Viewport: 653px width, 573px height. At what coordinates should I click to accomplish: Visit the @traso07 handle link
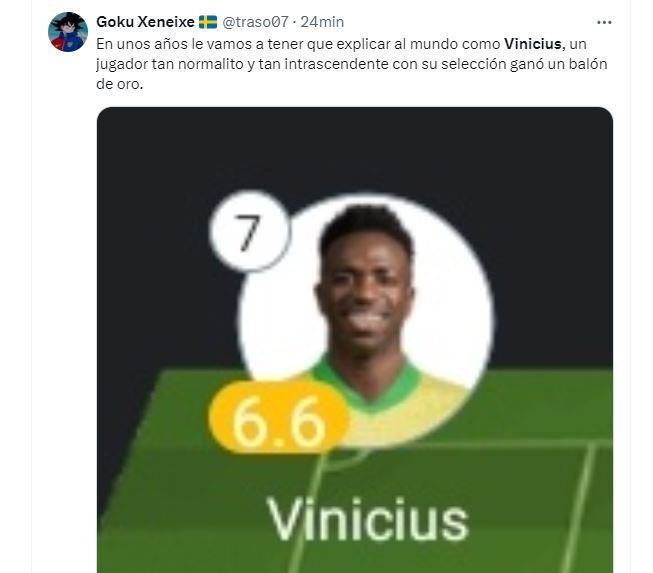tap(255, 22)
